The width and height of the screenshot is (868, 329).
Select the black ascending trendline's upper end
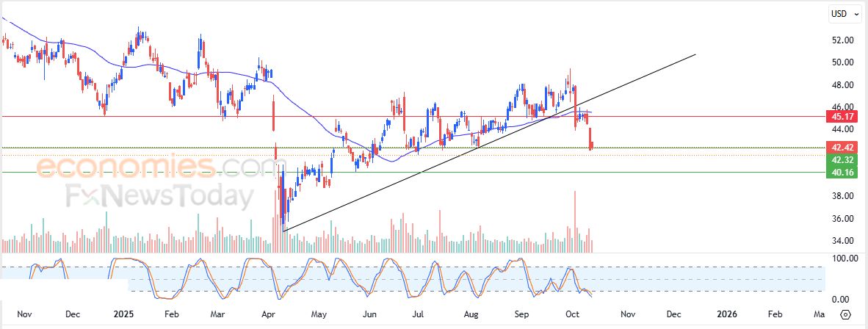point(694,54)
